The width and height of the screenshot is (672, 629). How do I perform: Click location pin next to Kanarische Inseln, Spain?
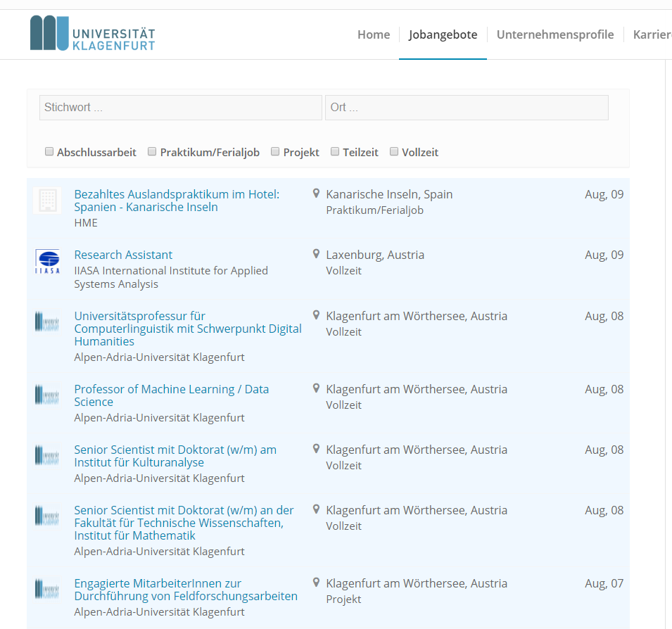coord(316,193)
